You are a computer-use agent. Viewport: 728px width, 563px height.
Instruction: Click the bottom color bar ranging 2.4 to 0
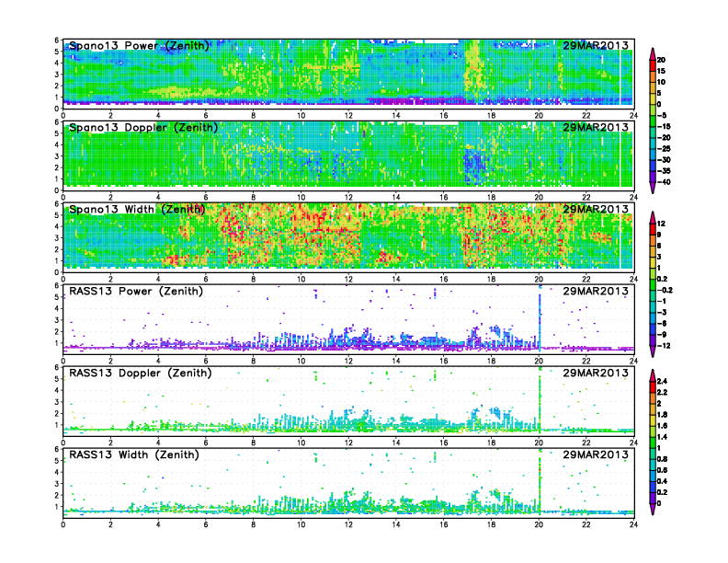tap(653, 442)
